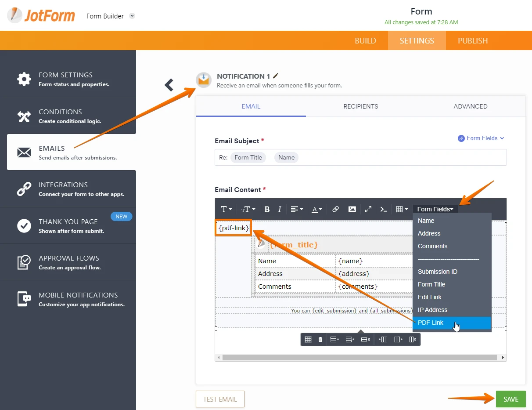Click the horizontal scrollbar of the email editor
Image resolution: width=532 pixels, height=410 pixels.
359,358
